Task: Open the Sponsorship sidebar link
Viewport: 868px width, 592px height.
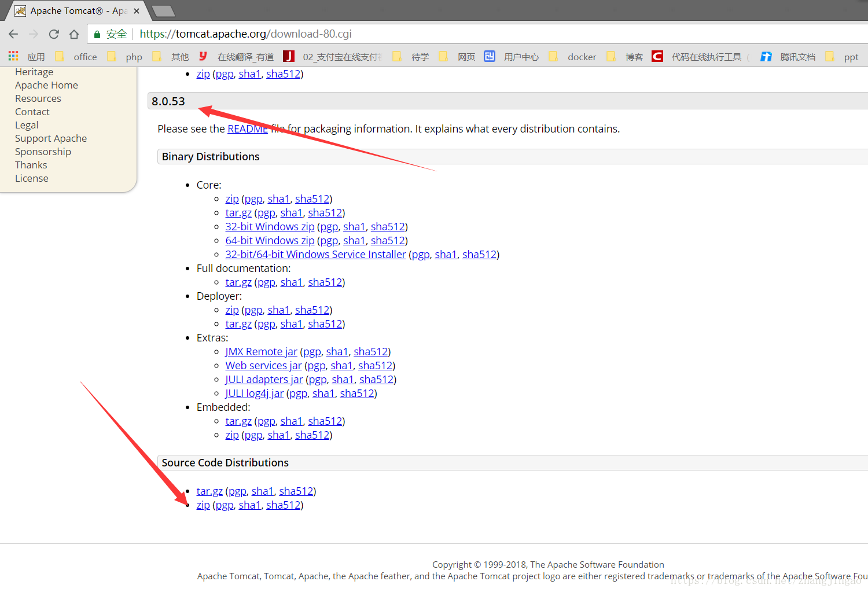Action: pyautogui.click(x=43, y=152)
